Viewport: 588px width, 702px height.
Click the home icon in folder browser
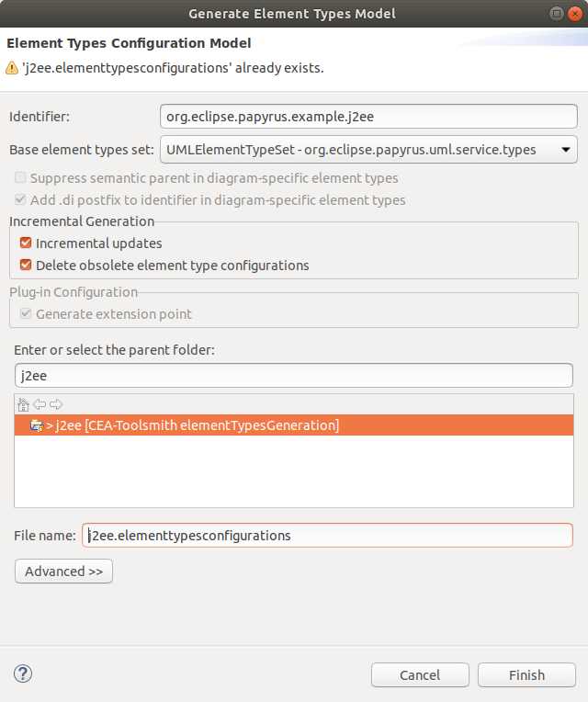[23, 404]
